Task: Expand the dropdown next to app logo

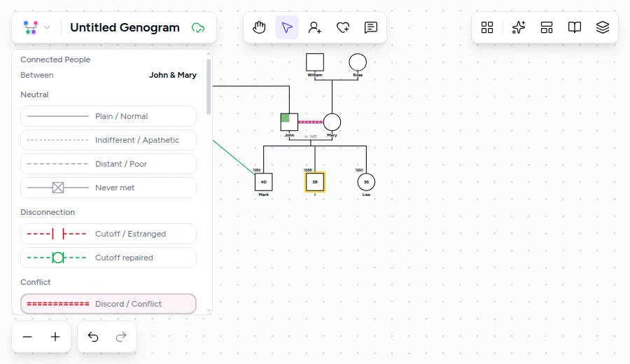Action: tap(47, 27)
